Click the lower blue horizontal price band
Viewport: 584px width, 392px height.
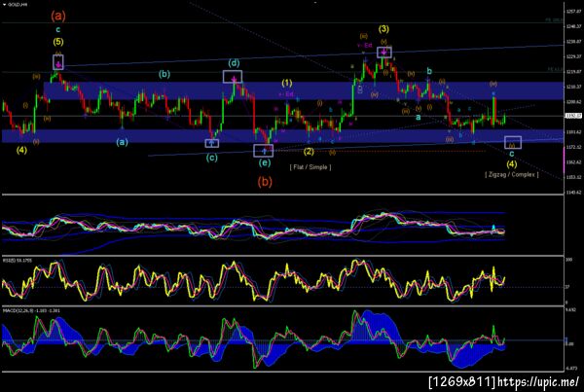tap(282, 136)
